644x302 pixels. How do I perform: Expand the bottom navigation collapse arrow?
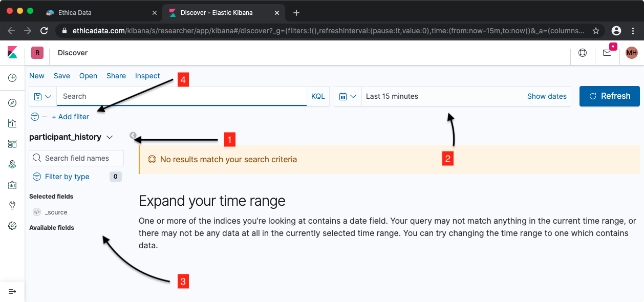[12, 291]
